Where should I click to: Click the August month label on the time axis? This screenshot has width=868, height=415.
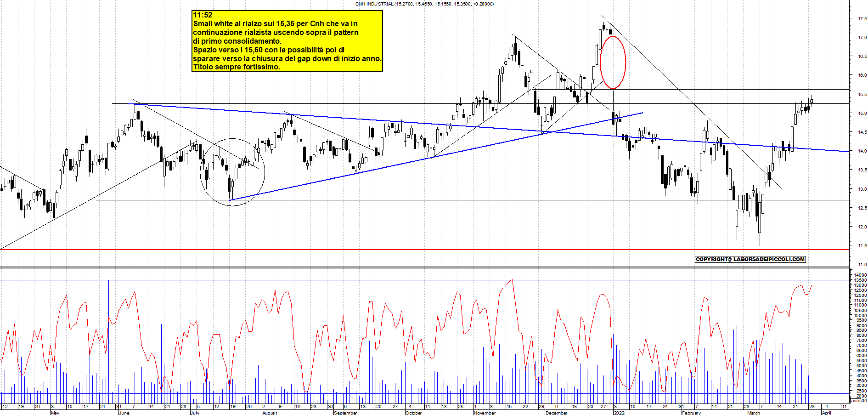click(270, 413)
